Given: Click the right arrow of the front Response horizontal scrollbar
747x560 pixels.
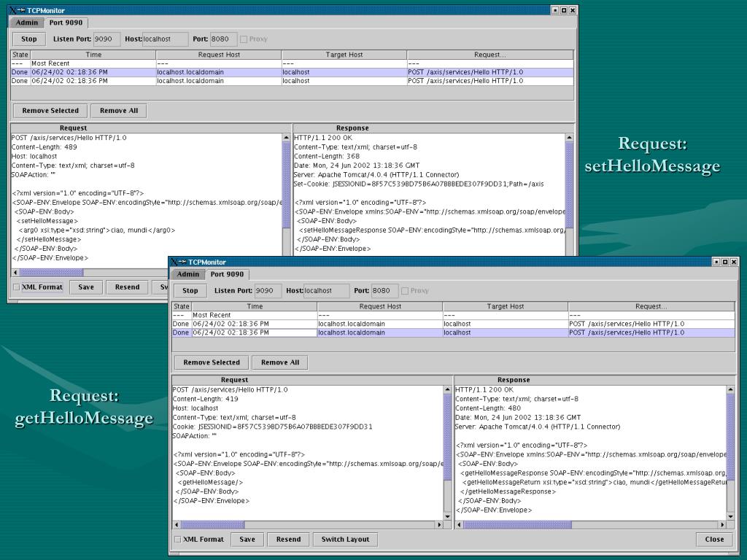Looking at the screenshot, I should [x=723, y=525].
